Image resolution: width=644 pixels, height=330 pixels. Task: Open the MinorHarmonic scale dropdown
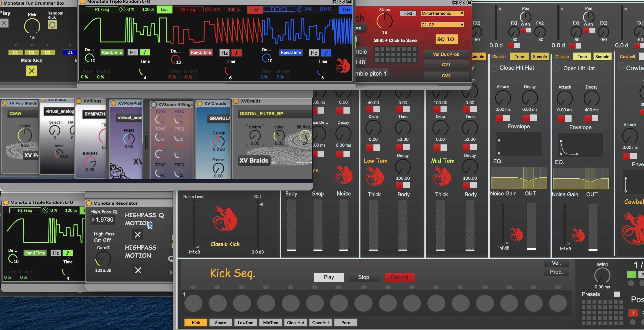click(x=442, y=13)
